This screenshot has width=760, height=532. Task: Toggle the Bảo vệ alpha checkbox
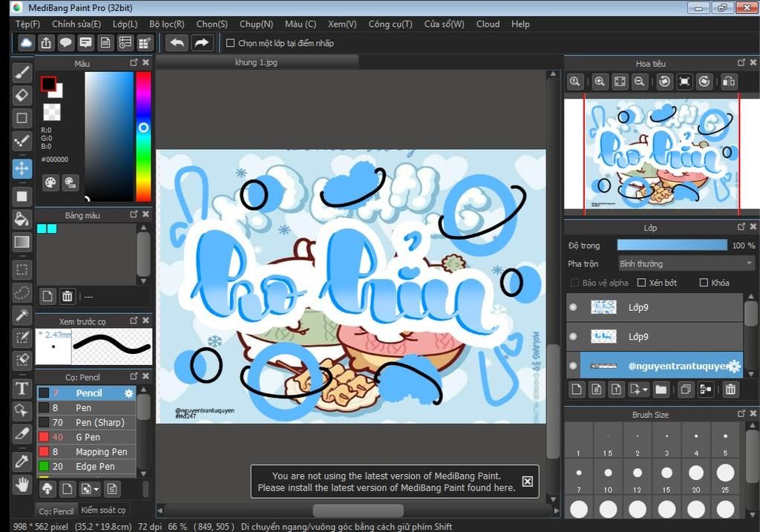(575, 283)
